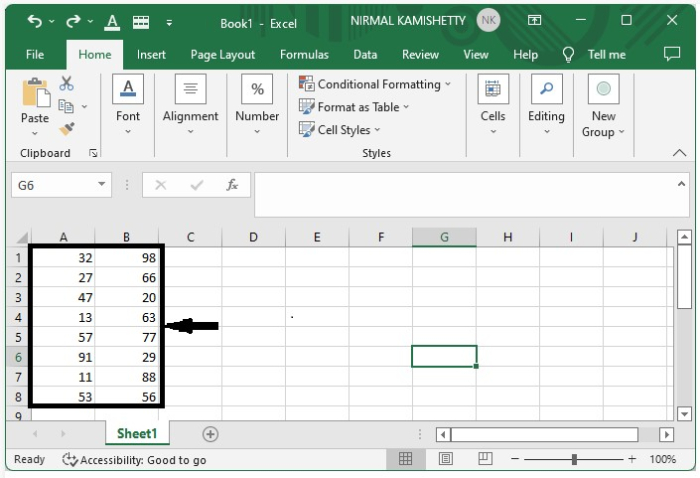Viewport: 700px width, 478px height.
Task: Click the Undo arrow icon
Action: pos(34,21)
